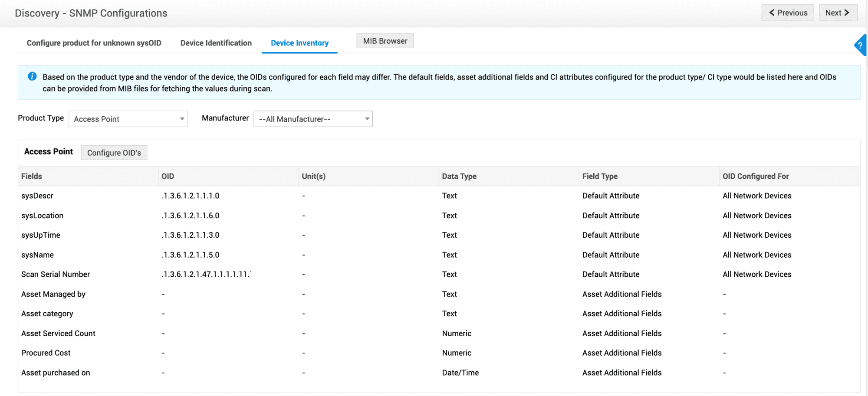Sort by the Fields column header
Image resolution: width=868 pixels, height=396 pixels.
pos(32,176)
